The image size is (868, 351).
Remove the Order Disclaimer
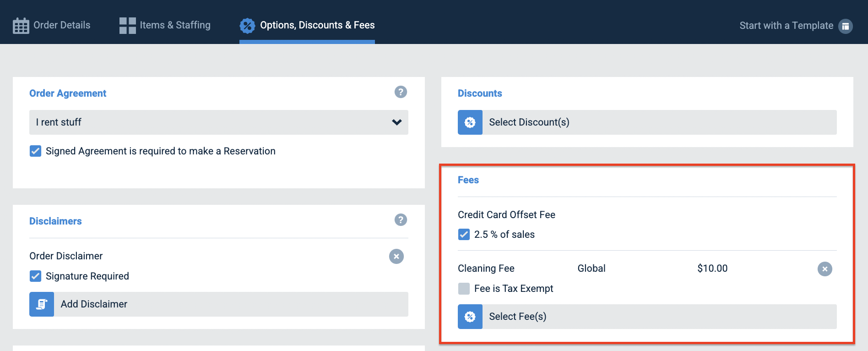pyautogui.click(x=396, y=257)
